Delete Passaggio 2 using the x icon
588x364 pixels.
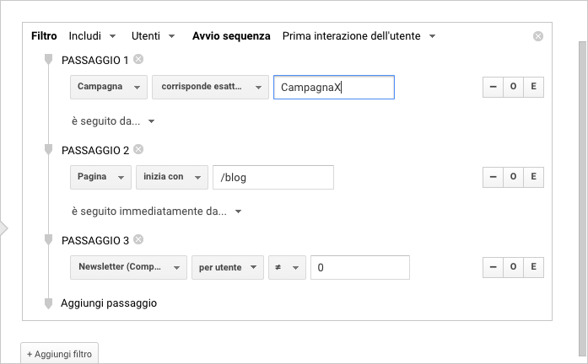pos(138,149)
